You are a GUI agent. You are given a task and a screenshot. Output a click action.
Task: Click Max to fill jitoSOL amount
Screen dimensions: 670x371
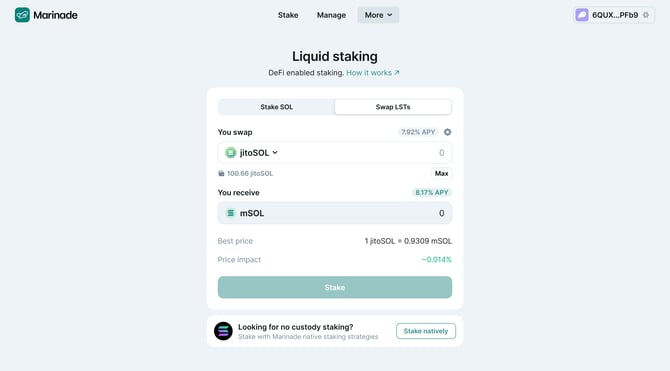point(441,173)
